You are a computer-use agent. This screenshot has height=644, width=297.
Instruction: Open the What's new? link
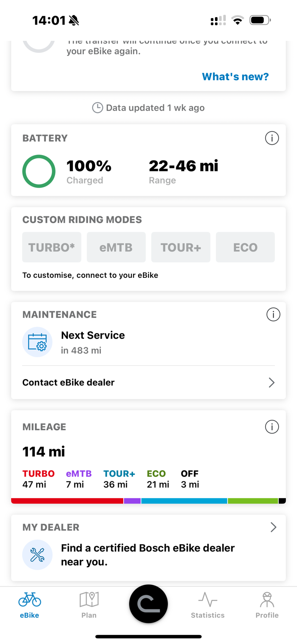235,76
